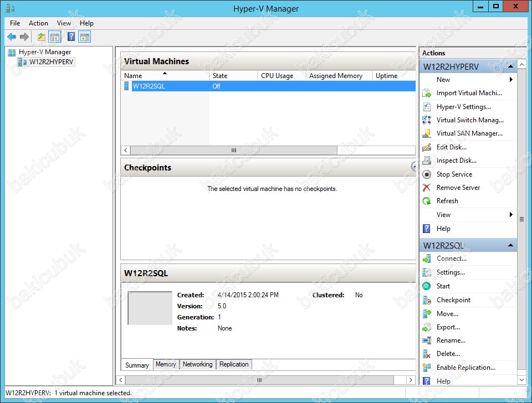532x403 pixels.
Task: Sort virtual machines by Name column
Action: pos(165,76)
